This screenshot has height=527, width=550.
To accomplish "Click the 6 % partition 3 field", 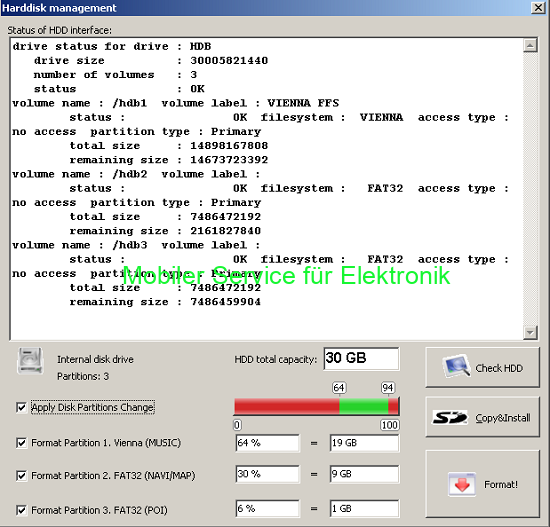I will (268, 509).
